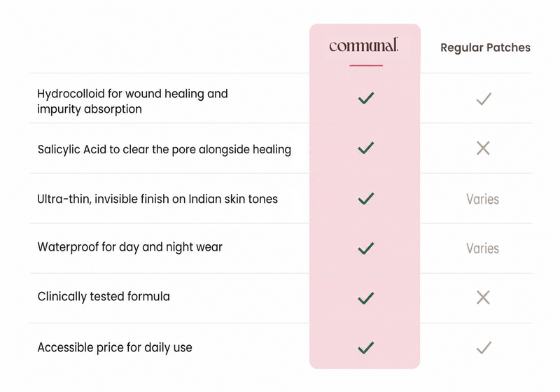Select Salicylic Acid to clear the pore text

tap(164, 150)
